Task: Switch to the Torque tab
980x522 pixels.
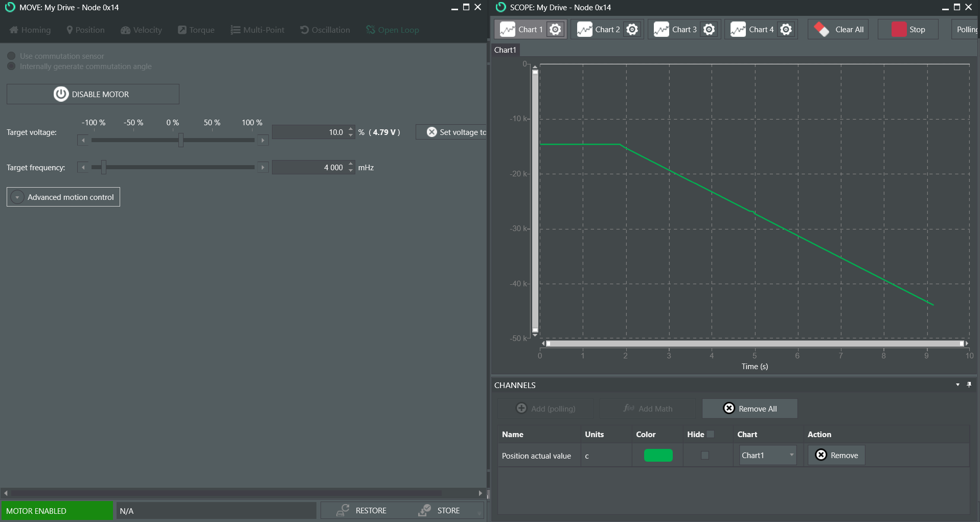Action: point(196,30)
